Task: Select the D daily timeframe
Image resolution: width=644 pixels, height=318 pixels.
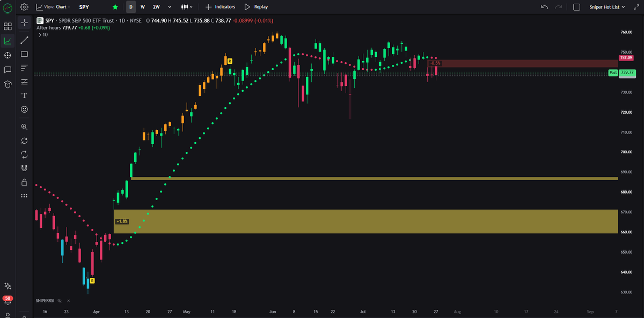Action: (131, 7)
